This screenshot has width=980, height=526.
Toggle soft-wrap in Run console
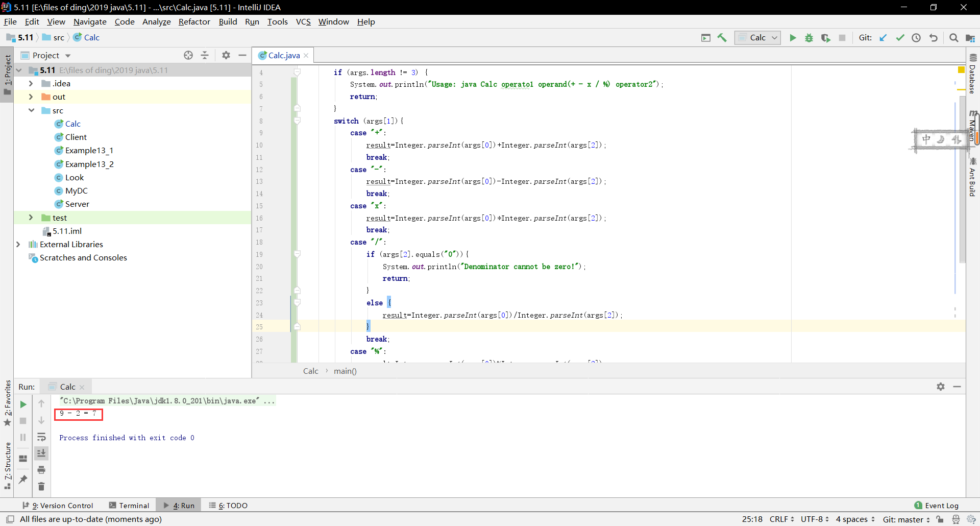pos(41,437)
